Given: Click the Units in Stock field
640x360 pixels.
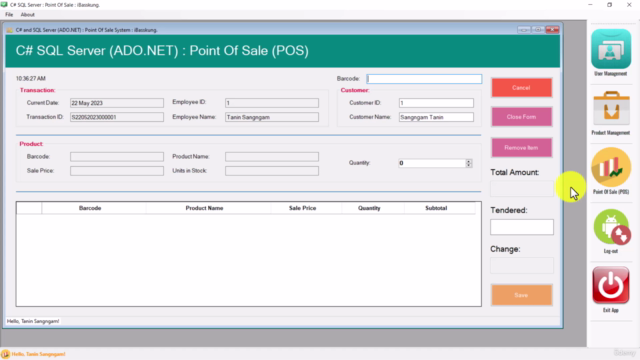Looking at the screenshot, I should coord(272,171).
